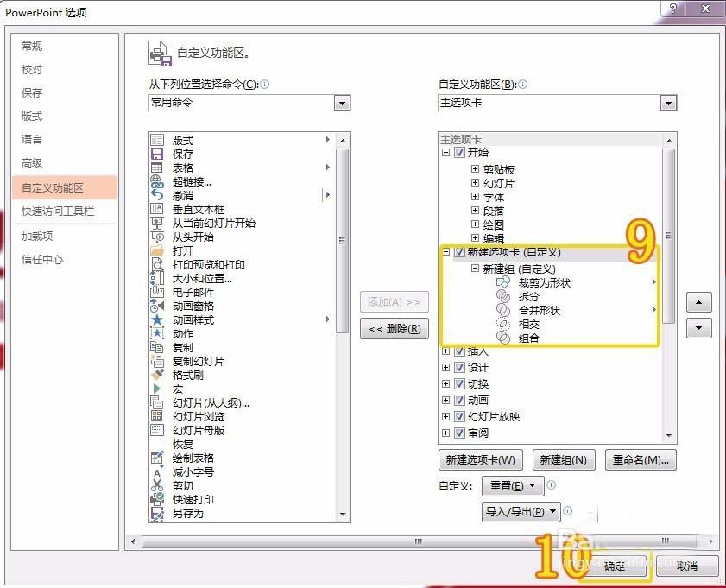Uncheck the 新建选项卡 (自定义) checkbox
This screenshot has width=726, height=588.
(459, 251)
